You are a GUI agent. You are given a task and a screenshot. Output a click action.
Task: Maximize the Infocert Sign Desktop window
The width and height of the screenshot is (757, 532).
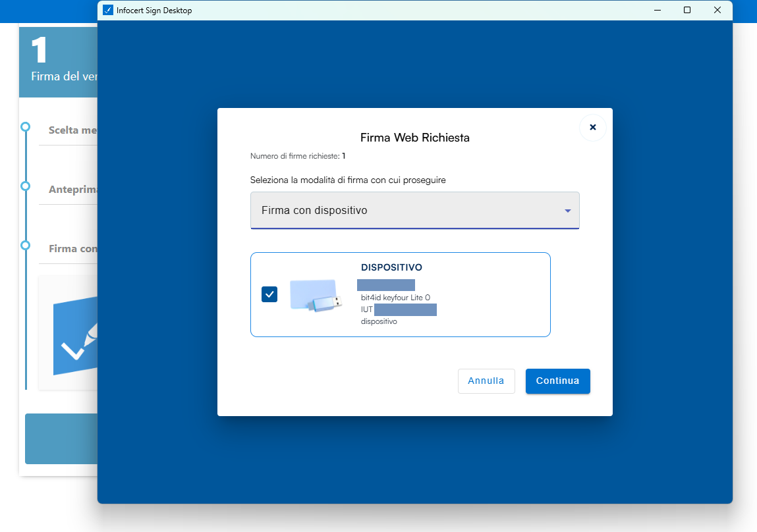point(687,10)
